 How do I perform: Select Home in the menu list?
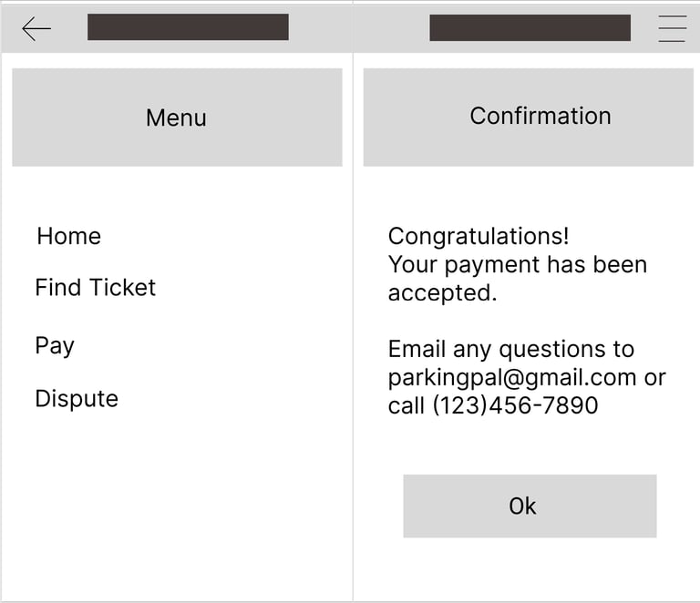68,236
